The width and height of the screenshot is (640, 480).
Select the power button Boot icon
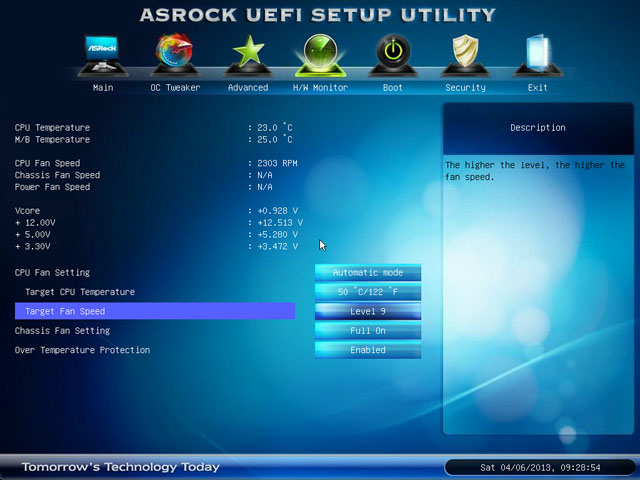[x=393, y=56]
